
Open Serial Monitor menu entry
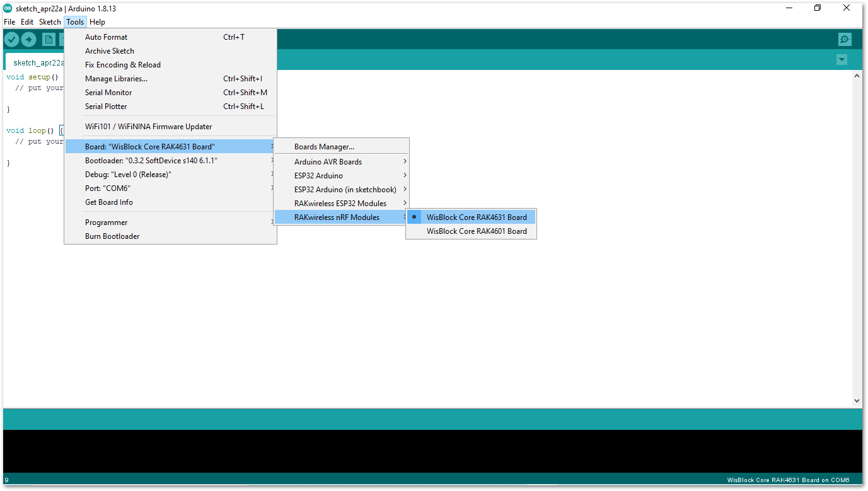(x=170, y=93)
